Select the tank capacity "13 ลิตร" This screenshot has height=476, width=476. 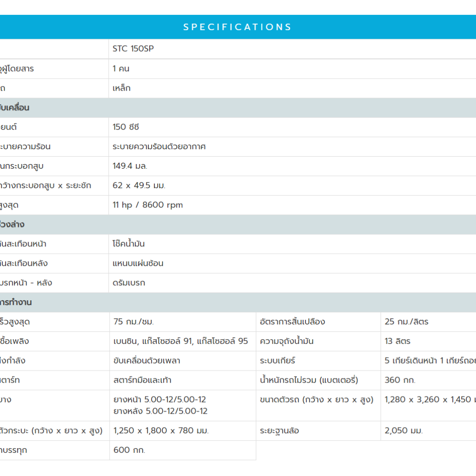(x=397, y=341)
